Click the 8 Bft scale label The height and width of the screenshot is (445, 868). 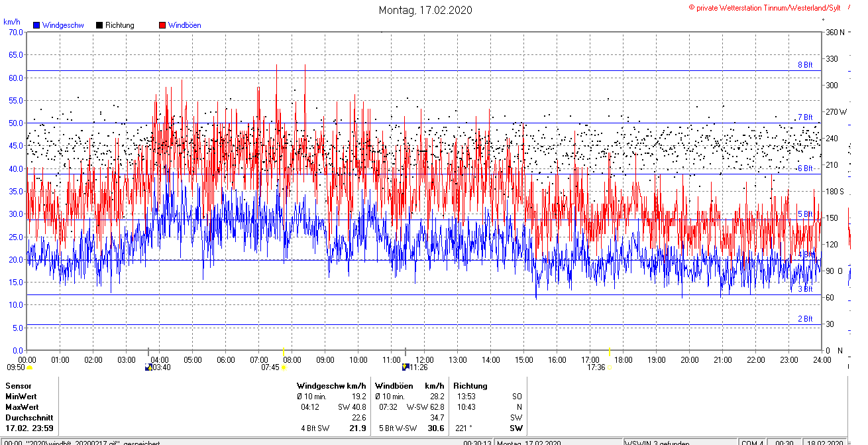(805, 65)
